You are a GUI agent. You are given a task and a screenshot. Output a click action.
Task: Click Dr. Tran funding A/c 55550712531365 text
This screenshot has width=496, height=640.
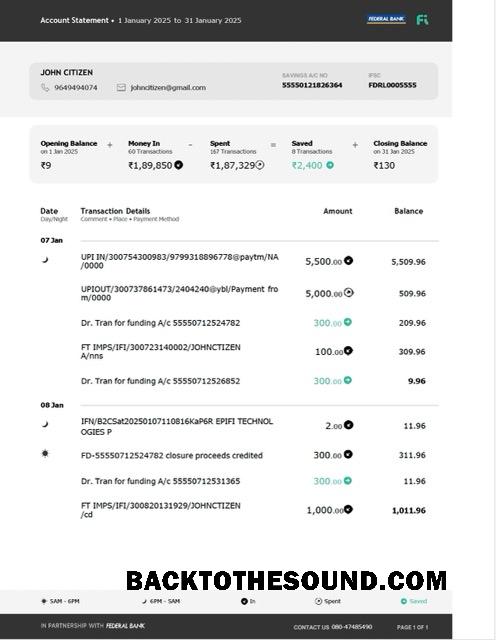click(160, 481)
